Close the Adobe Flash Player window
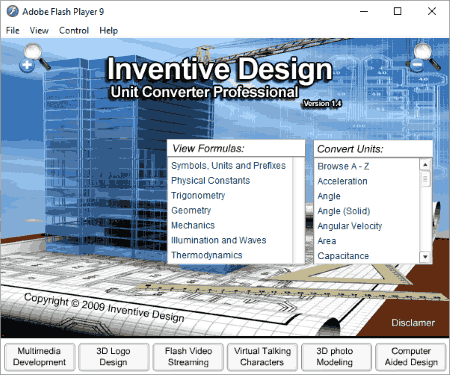Image resolution: width=450 pixels, height=375 pixels. coord(432,11)
